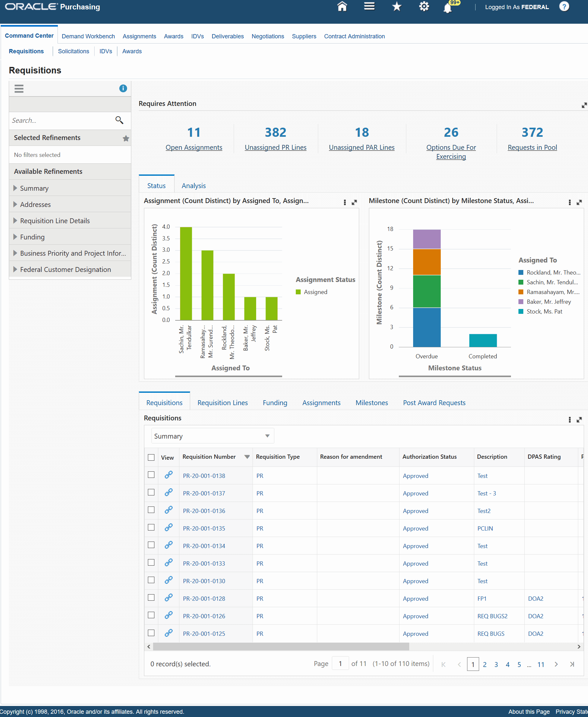Maximize the Requisitions table
Viewport: 588px width, 717px height.
[579, 420]
